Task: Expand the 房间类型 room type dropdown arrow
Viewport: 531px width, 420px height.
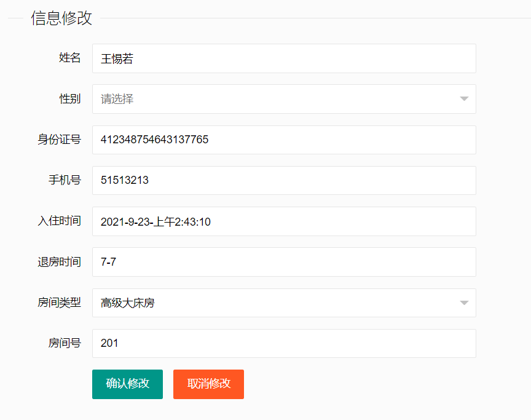Action: click(x=464, y=303)
